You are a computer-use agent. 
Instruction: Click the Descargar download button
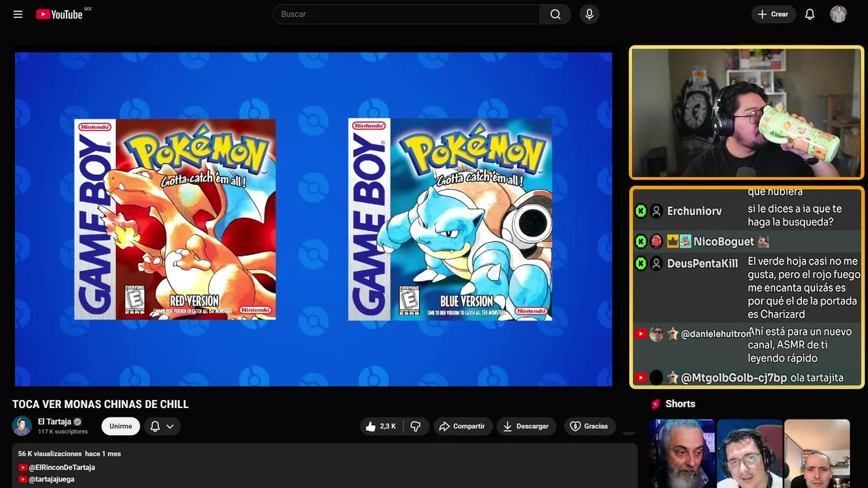pos(526,426)
